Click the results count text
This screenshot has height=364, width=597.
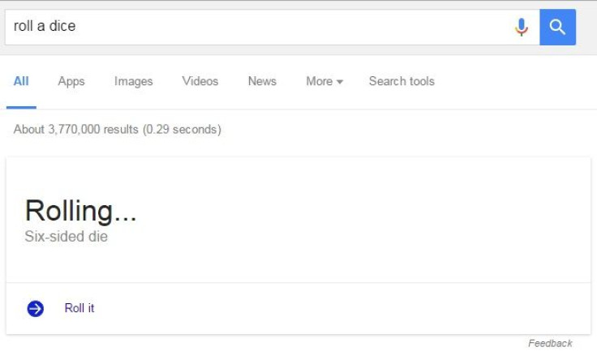tap(118, 130)
